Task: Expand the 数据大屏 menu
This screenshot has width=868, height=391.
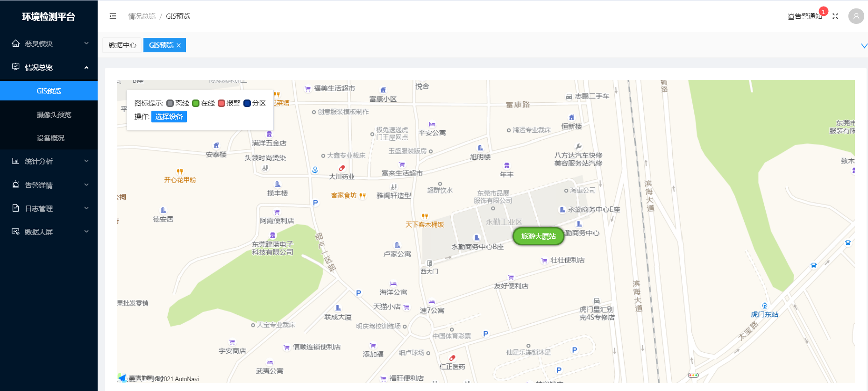Action: click(86, 232)
